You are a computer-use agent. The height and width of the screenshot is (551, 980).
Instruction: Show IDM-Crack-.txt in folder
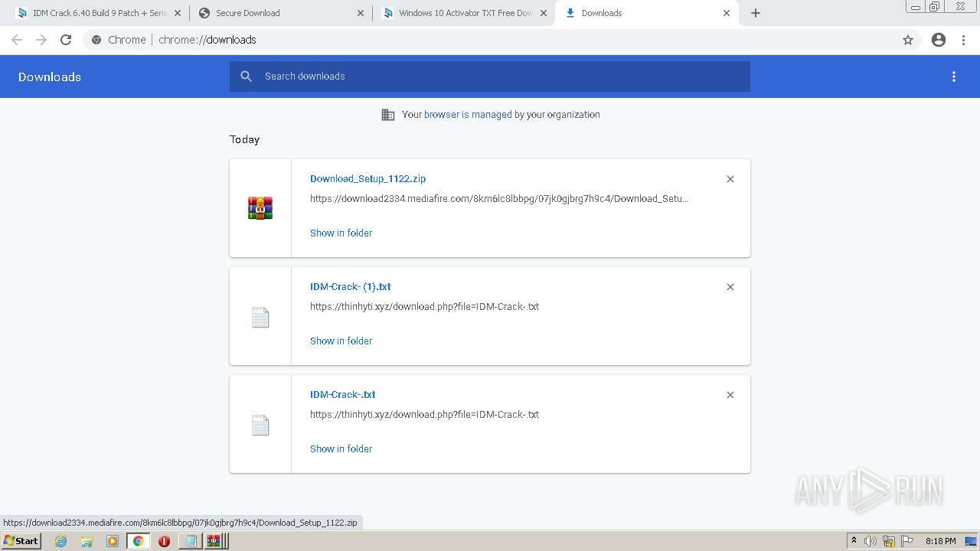[x=341, y=449]
